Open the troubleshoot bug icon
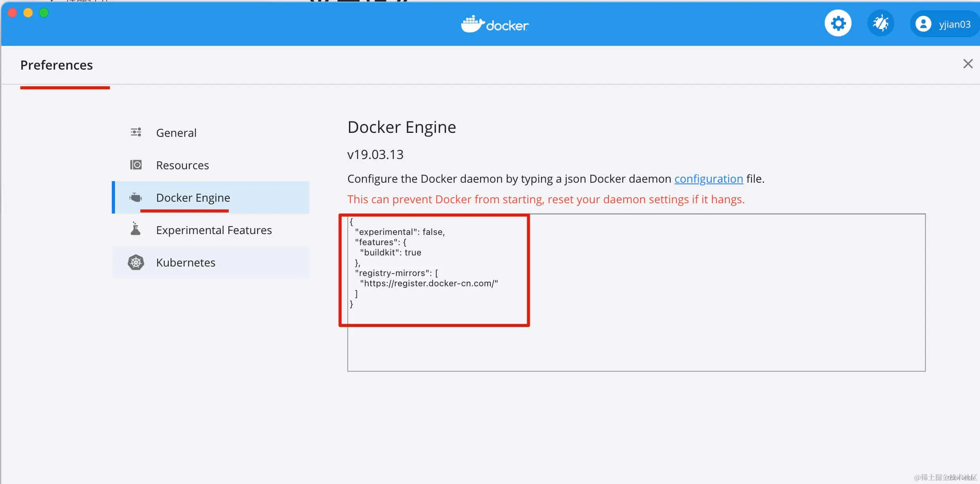 point(880,24)
